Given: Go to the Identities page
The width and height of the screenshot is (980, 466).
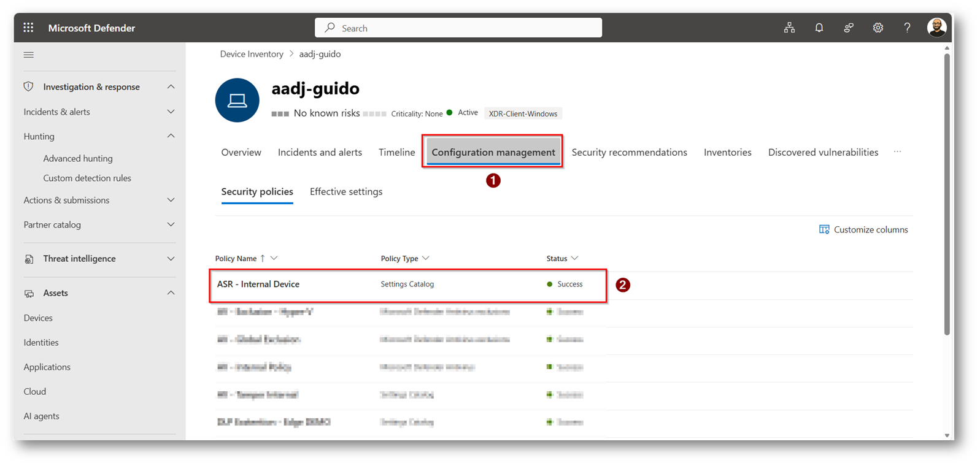Looking at the screenshot, I should tap(41, 342).
